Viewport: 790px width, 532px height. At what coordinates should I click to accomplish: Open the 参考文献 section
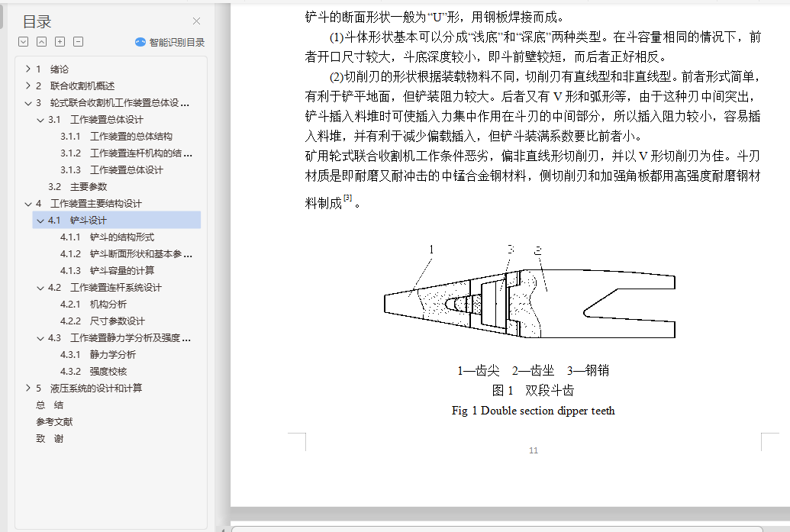tap(54, 421)
